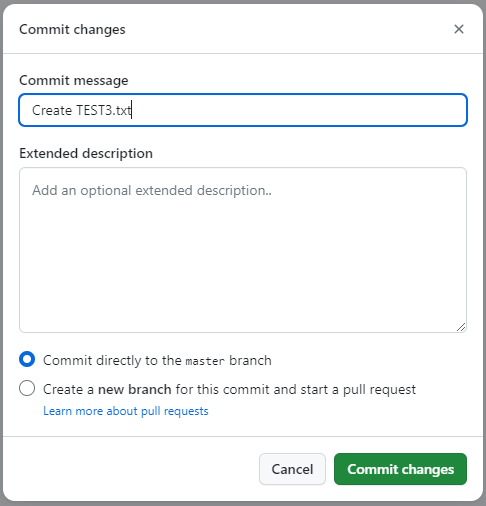Click the Commit message label

pos(74,80)
